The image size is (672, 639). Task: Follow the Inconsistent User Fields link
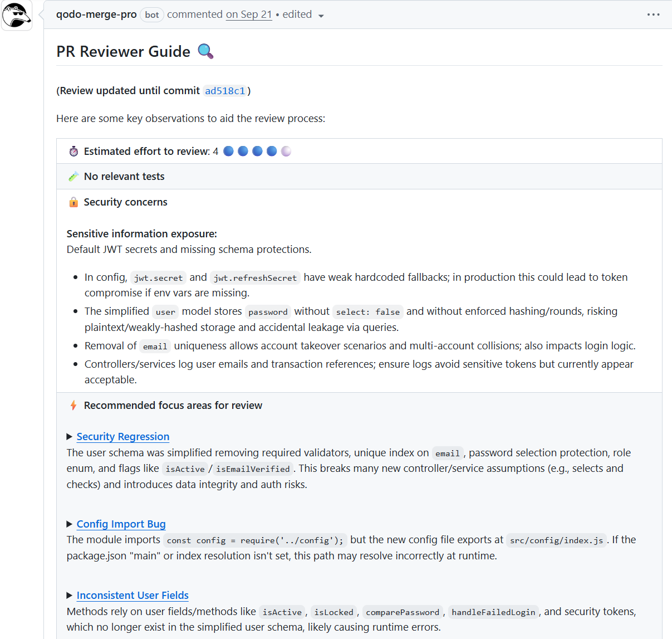[133, 595]
